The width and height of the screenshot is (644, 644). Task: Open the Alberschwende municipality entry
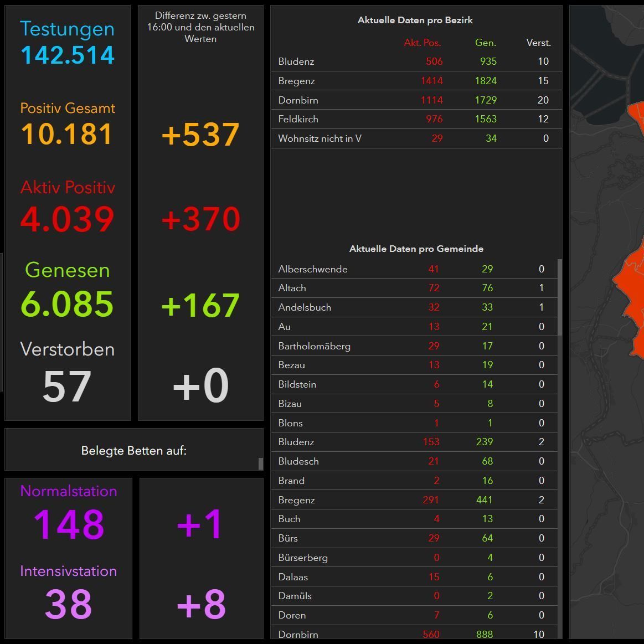click(x=414, y=269)
